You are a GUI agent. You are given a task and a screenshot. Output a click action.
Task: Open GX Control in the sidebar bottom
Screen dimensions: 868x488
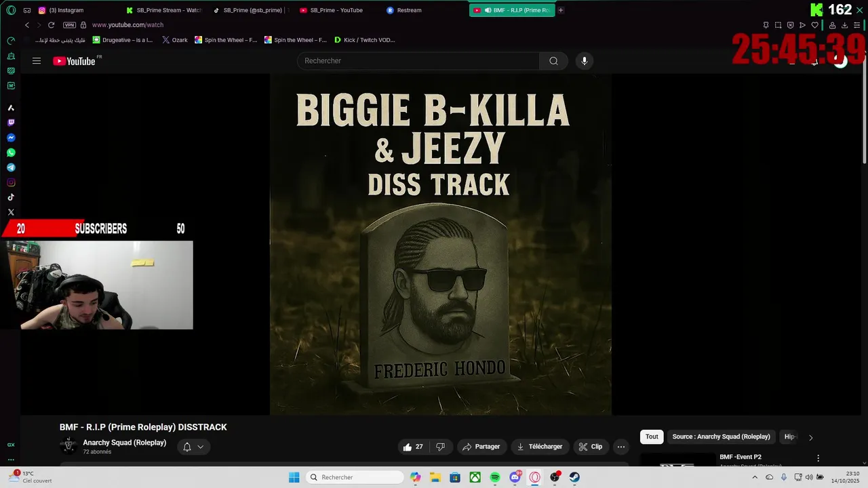pyautogui.click(x=11, y=445)
